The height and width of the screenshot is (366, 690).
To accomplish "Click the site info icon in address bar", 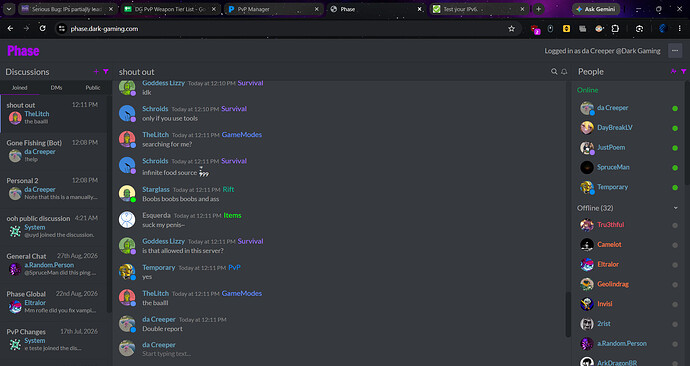I will 62,29.
